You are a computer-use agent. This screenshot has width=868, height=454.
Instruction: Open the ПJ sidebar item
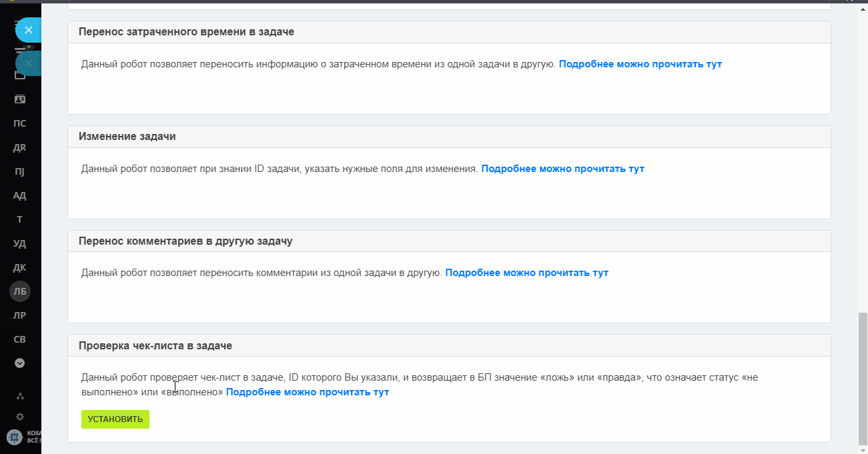20,171
